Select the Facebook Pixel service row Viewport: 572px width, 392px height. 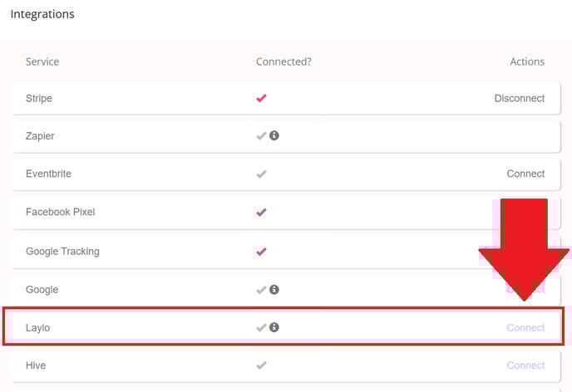pyautogui.click(x=286, y=213)
